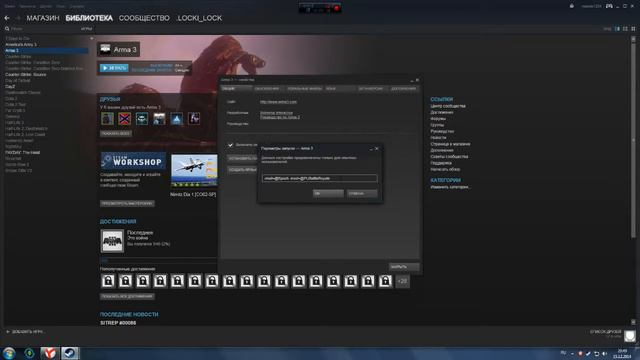Click the search magnifier in library
Viewport: 640px width, 360px height.
click(x=7, y=29)
